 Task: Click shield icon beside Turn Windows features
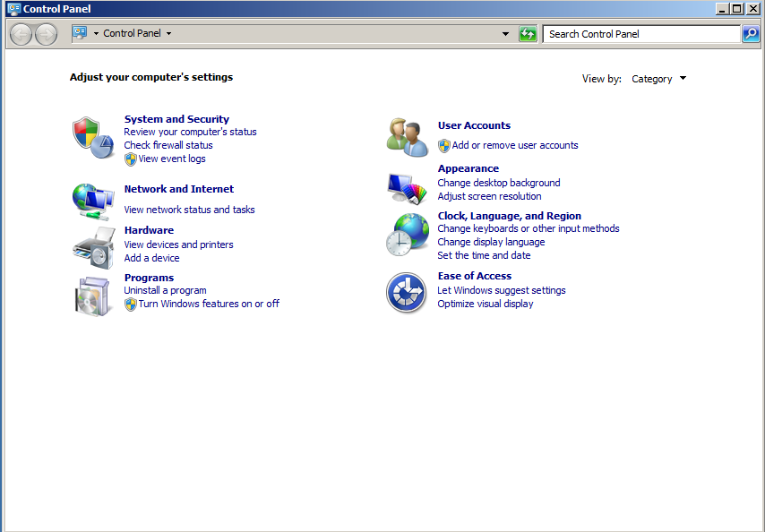click(130, 305)
